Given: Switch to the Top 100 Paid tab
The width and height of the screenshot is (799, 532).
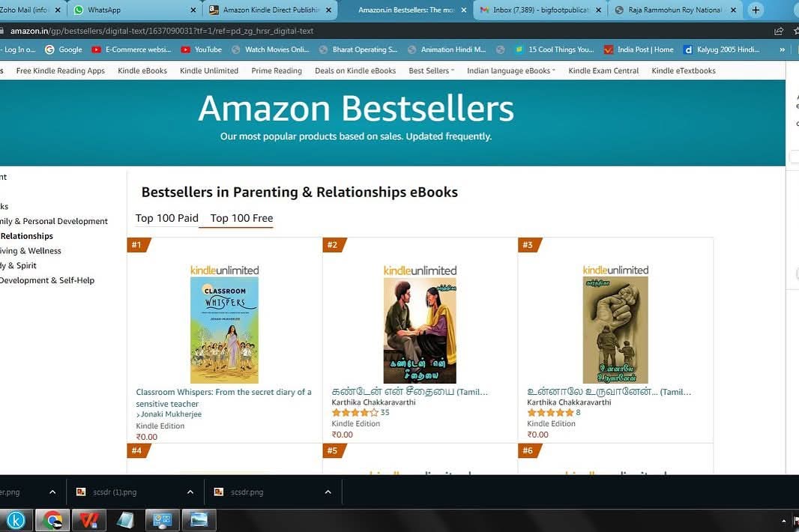Looking at the screenshot, I should (x=166, y=218).
